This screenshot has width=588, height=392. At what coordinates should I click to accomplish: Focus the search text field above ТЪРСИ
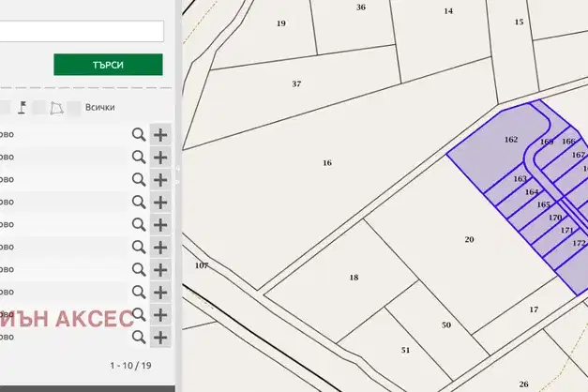click(x=82, y=31)
